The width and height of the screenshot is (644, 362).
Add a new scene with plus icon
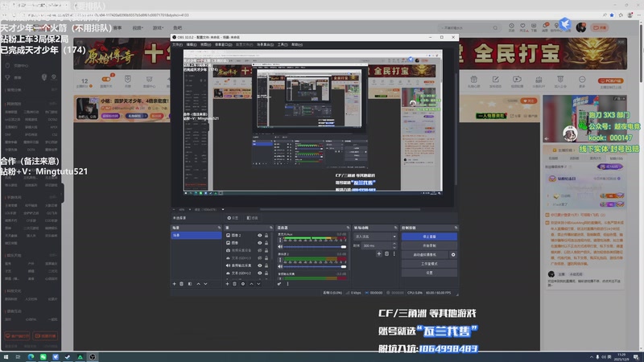click(x=174, y=284)
